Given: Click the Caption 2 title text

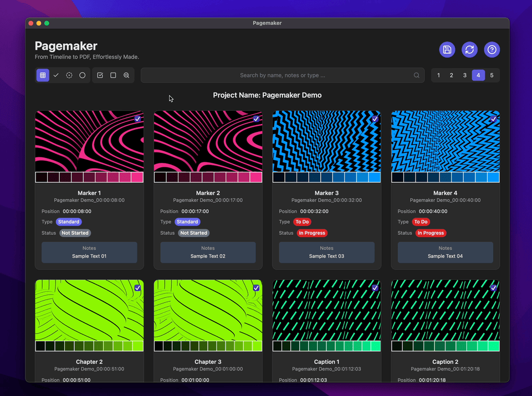Looking at the screenshot, I should click(445, 362).
